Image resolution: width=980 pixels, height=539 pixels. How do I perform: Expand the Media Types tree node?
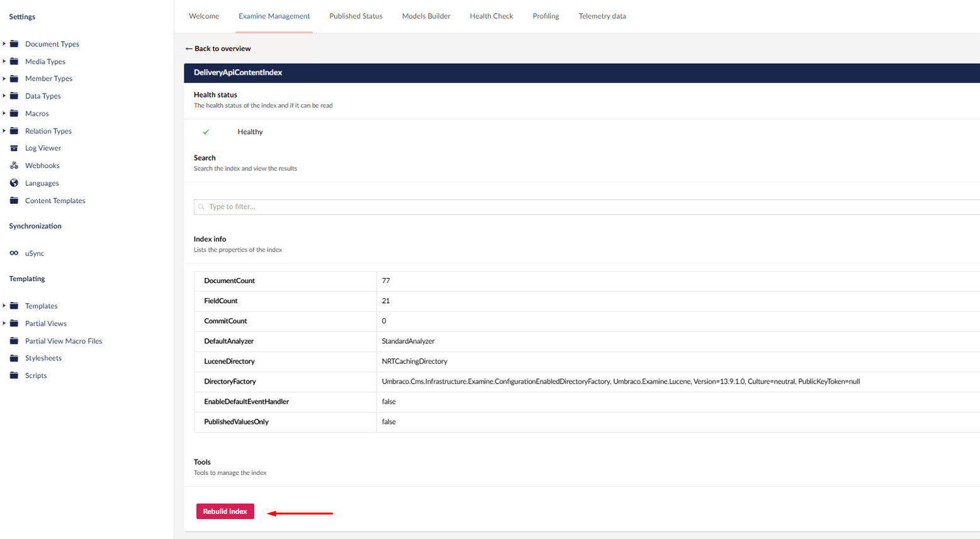(x=4, y=62)
